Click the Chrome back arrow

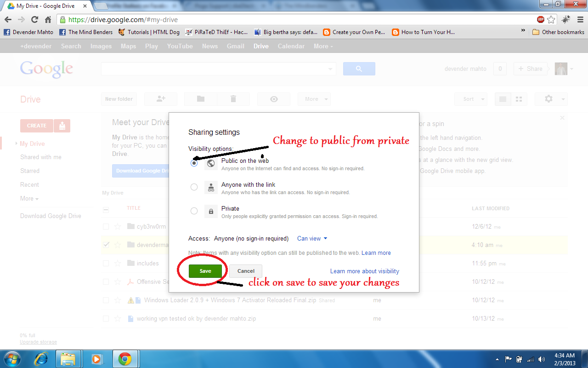click(8, 20)
